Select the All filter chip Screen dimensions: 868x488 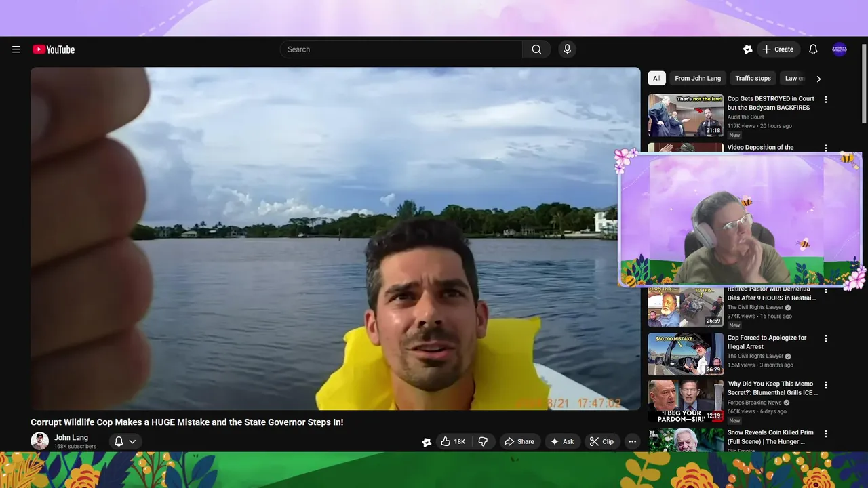tap(656, 79)
